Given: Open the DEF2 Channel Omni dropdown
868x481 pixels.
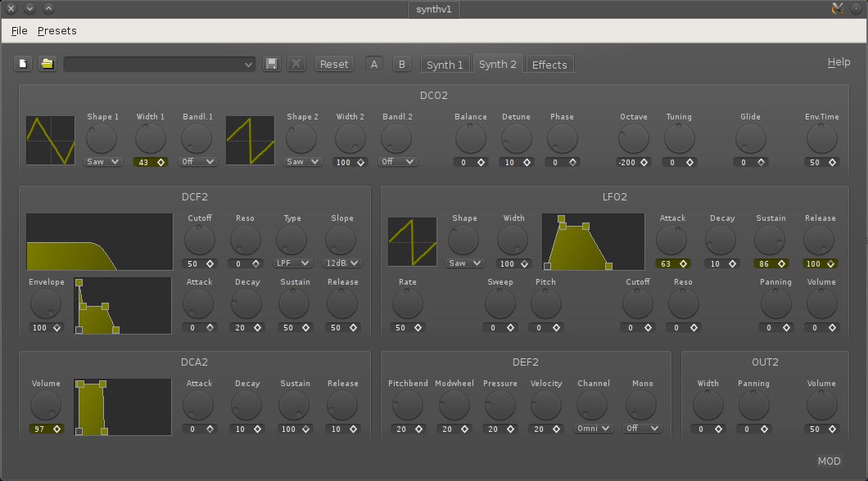Looking at the screenshot, I should (x=594, y=428).
